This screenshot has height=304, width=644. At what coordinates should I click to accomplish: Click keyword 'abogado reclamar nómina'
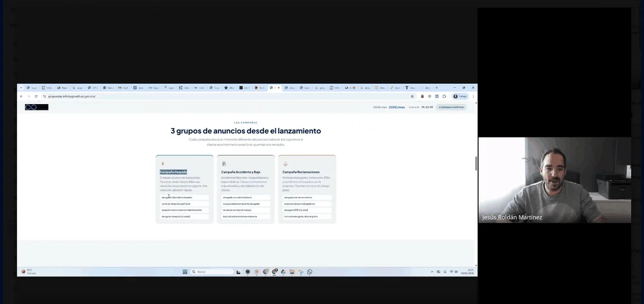click(307, 198)
